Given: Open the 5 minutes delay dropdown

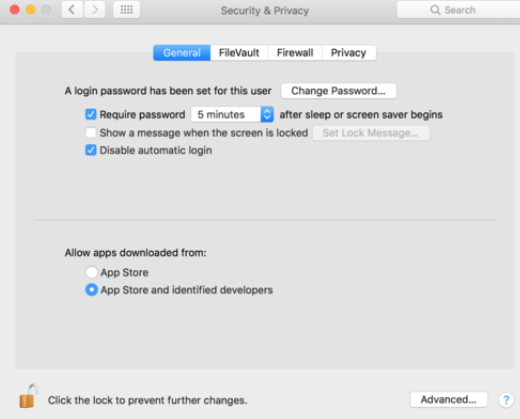Looking at the screenshot, I should click(x=232, y=114).
